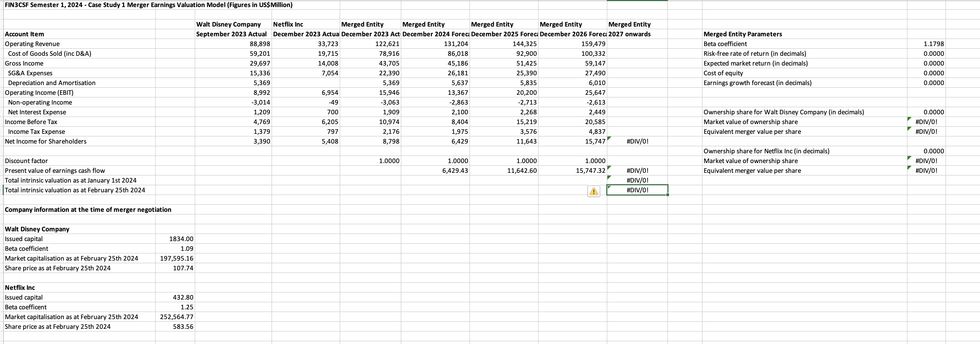The image size is (980, 344).
Task: Click the error indicator on Present value #DIV/0! cell
Action: click(609, 167)
